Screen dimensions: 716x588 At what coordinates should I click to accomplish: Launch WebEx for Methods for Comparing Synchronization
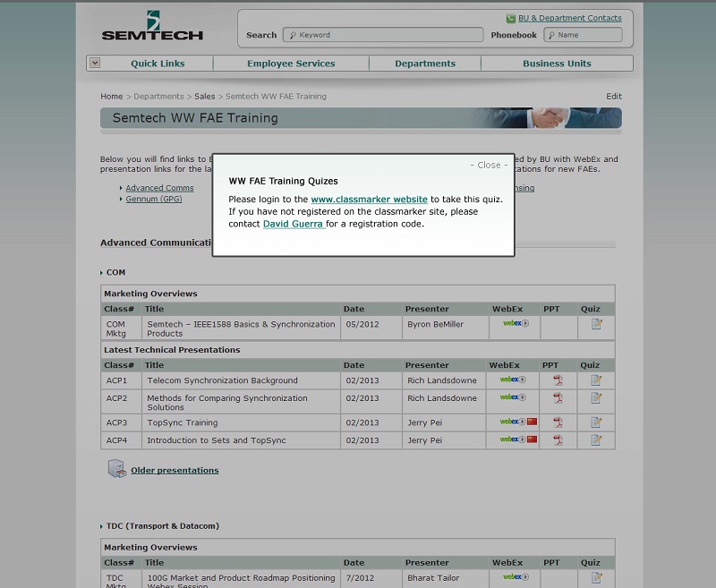[513, 397]
